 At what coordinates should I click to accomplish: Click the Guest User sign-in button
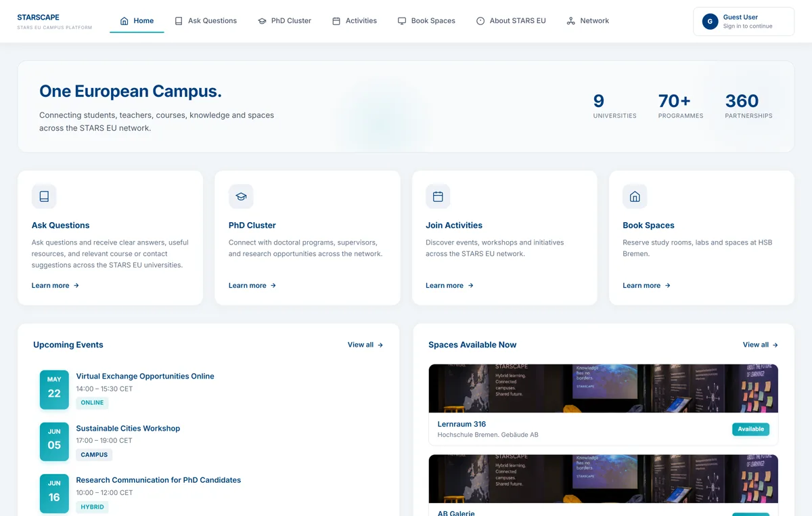pyautogui.click(x=744, y=22)
